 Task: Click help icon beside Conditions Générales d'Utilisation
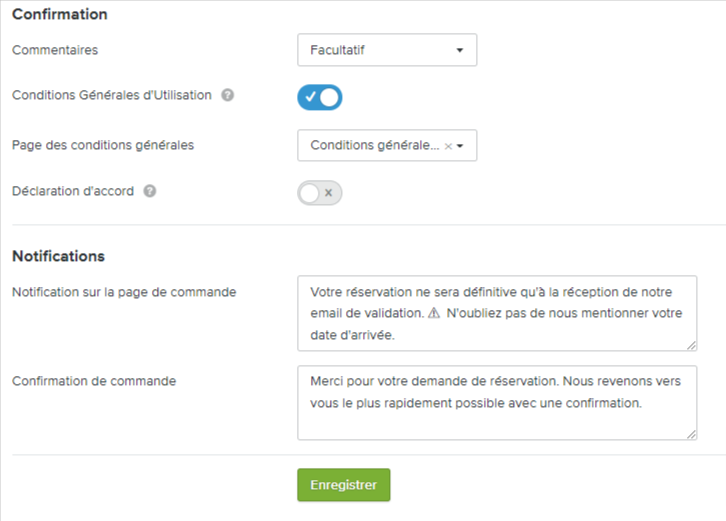tap(228, 96)
